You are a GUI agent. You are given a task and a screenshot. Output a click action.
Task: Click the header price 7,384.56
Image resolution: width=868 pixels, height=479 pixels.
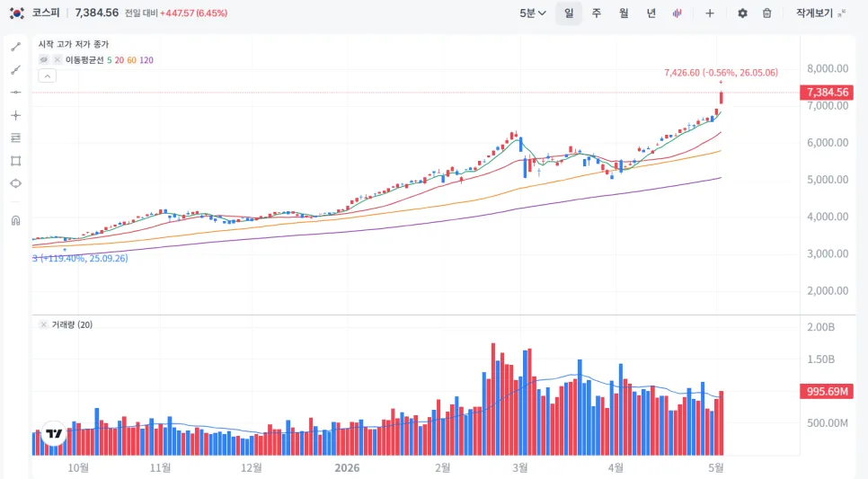(97, 13)
